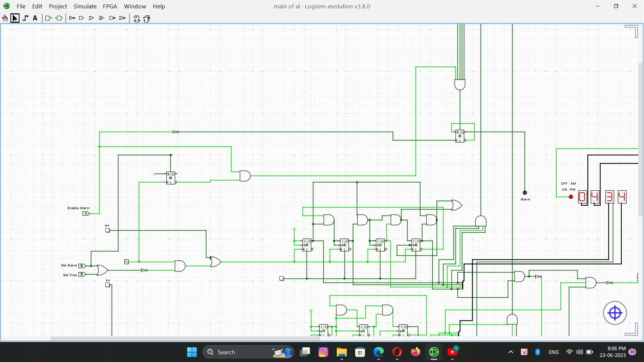Select the Poke tool

click(5, 18)
